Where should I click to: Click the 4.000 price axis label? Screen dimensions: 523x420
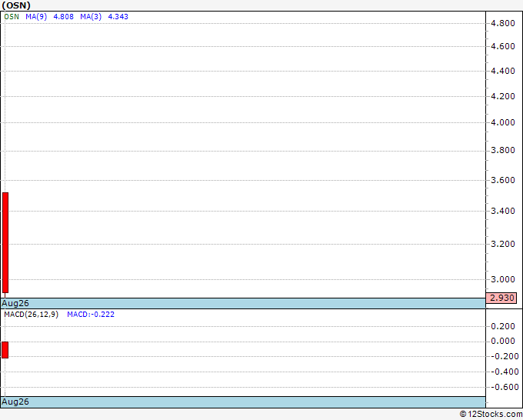click(503, 123)
